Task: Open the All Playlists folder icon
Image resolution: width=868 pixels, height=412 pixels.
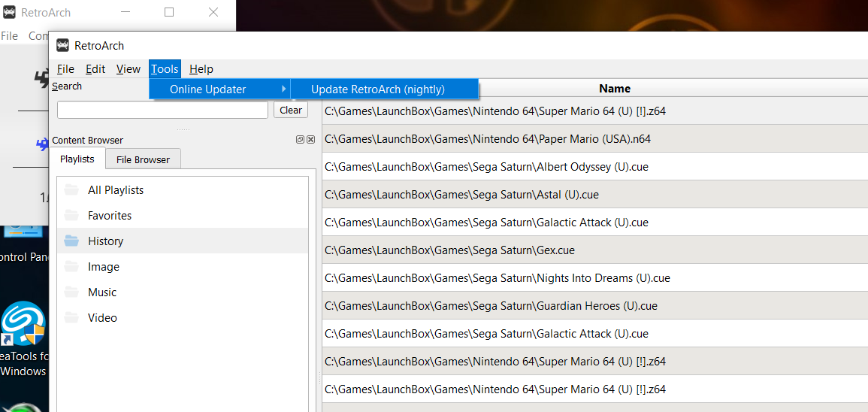Action: tap(71, 190)
